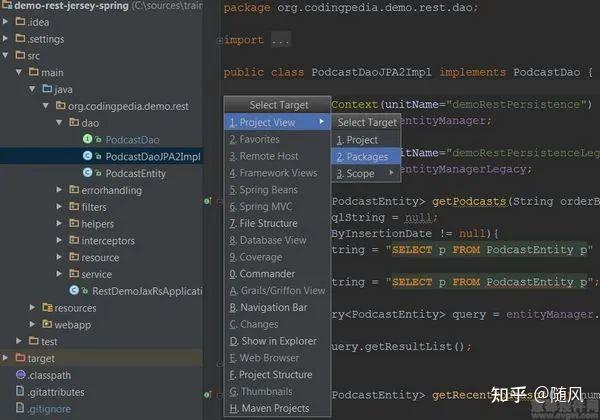The image size is (600, 420).
Task: Choose Project Structure target
Action: (x=277, y=375)
